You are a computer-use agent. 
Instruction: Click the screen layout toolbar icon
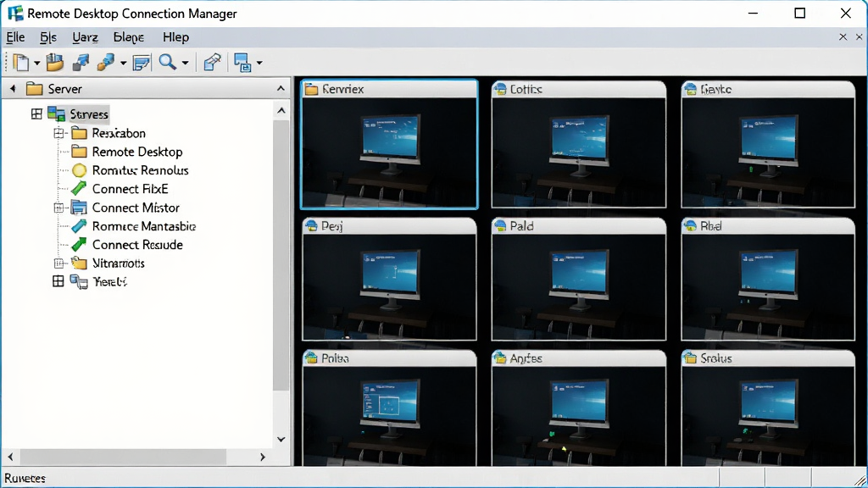242,63
